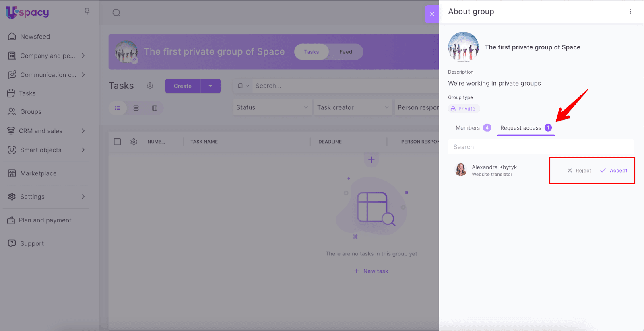Image resolution: width=644 pixels, height=331 pixels.
Task: Open Newsfeed from sidebar
Action: [x=35, y=37]
